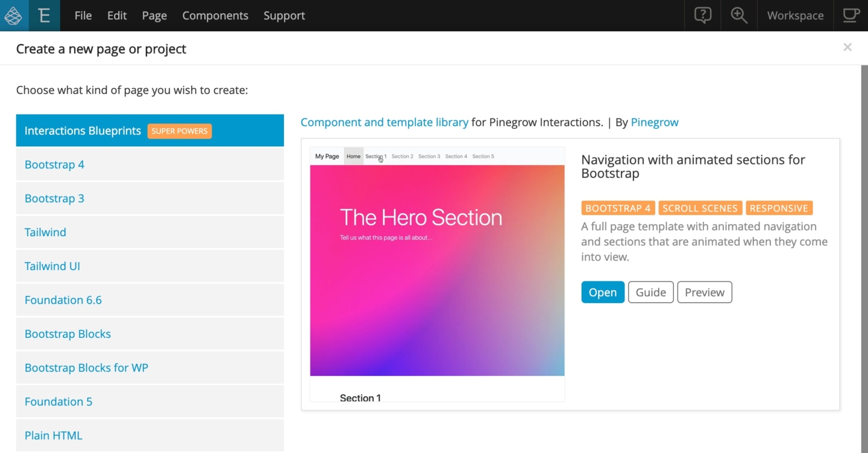The height and width of the screenshot is (453, 868).
Task: Click the Guide button
Action: point(650,292)
